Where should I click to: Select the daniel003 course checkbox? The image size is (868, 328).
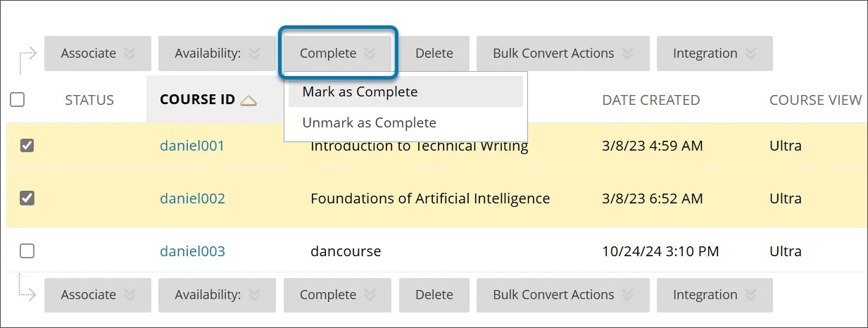pos(27,251)
